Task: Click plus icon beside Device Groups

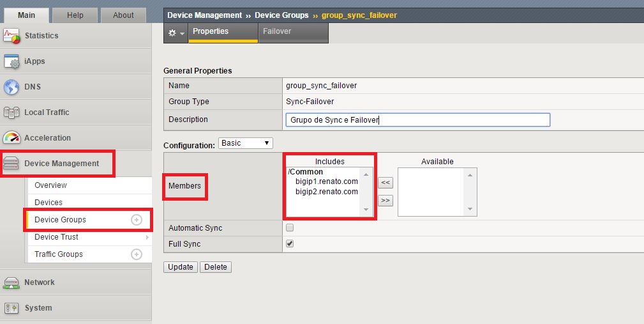Action: [136, 220]
